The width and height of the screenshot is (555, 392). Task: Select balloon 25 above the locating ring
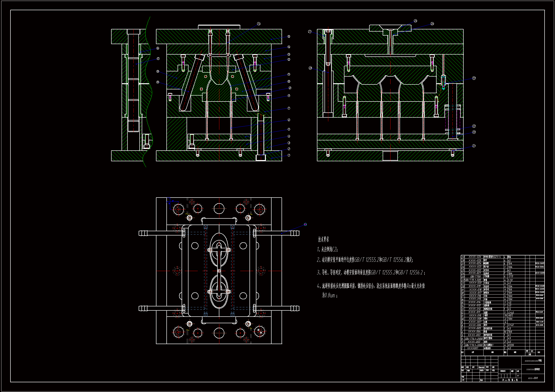[x=415, y=21]
